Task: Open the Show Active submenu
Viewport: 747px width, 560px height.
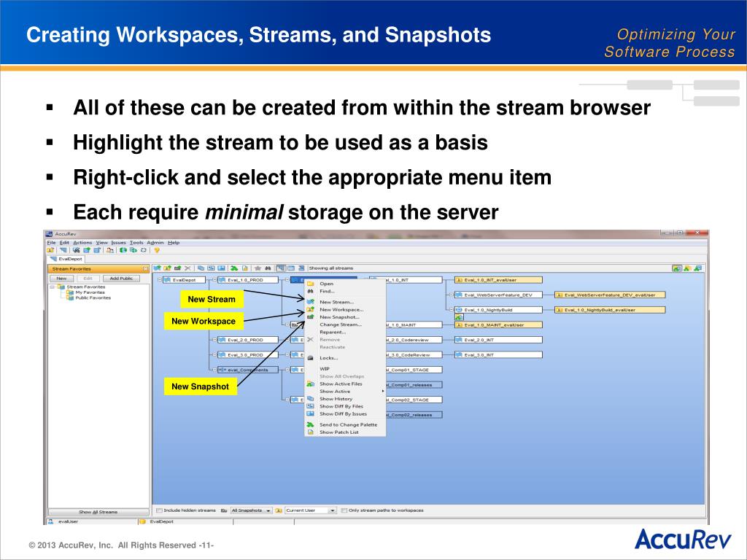Action: 345,392
